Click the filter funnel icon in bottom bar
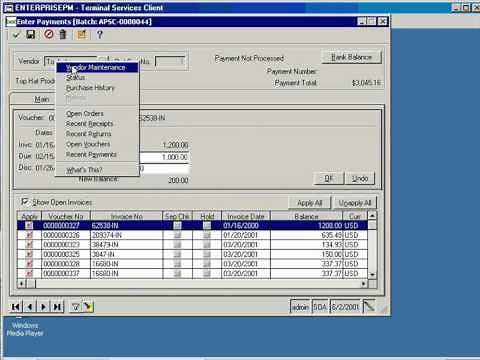The height and width of the screenshot is (360, 480). tap(75, 307)
